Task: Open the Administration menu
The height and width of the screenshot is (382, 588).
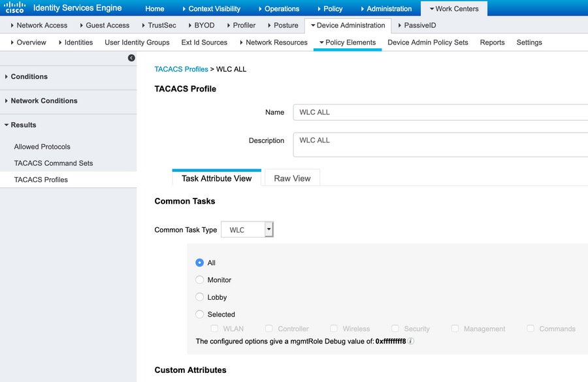Action: tap(386, 8)
